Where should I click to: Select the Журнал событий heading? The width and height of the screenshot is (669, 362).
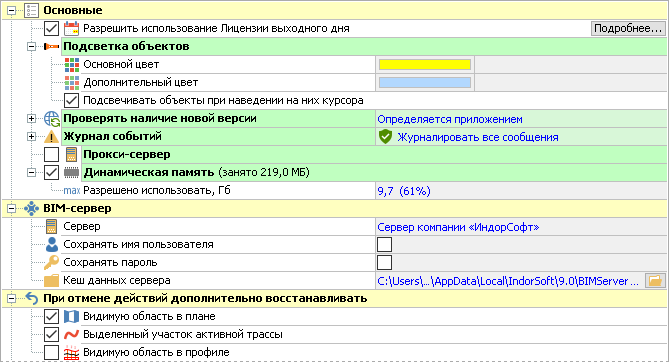tap(113, 137)
